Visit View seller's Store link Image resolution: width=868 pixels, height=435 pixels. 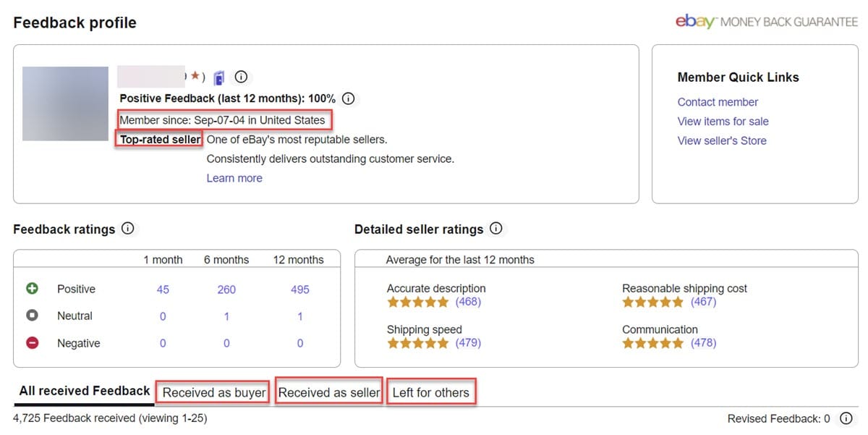pyautogui.click(x=721, y=141)
